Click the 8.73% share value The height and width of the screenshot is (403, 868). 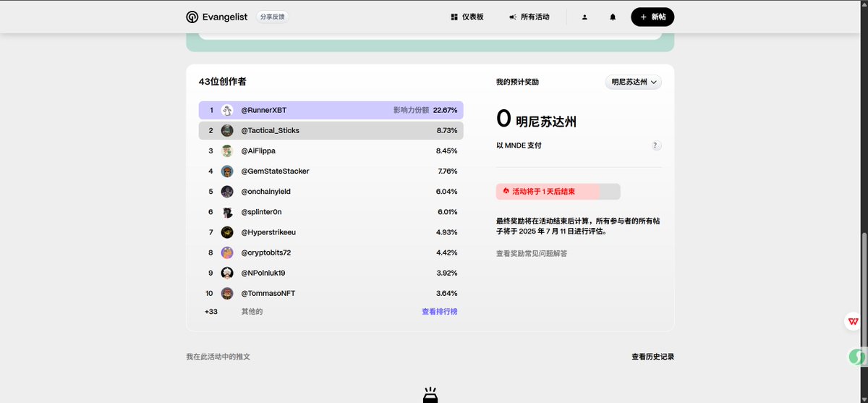pyautogui.click(x=447, y=130)
